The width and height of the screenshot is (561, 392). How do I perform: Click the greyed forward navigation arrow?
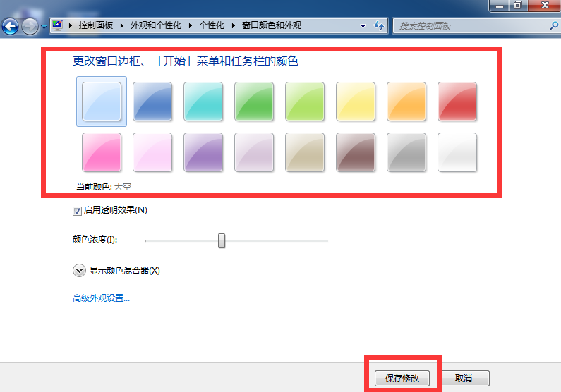(x=30, y=26)
